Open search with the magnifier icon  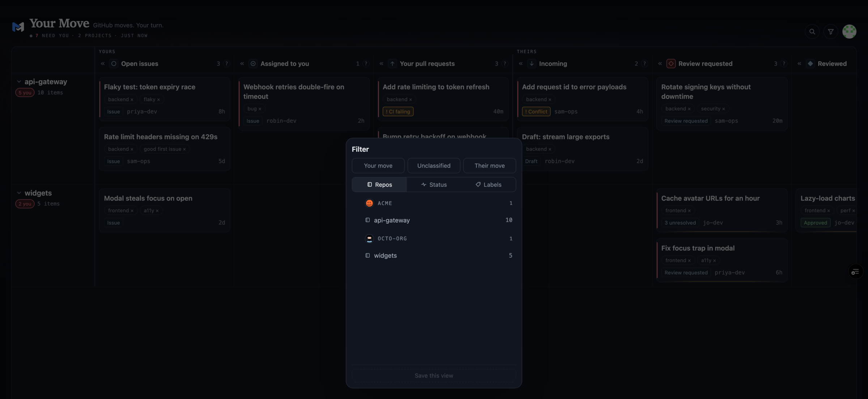[x=812, y=32]
